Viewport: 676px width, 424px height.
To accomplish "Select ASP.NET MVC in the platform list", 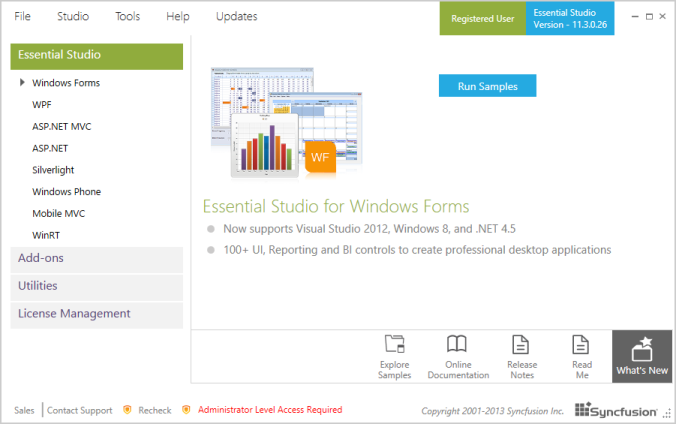I will click(62, 126).
